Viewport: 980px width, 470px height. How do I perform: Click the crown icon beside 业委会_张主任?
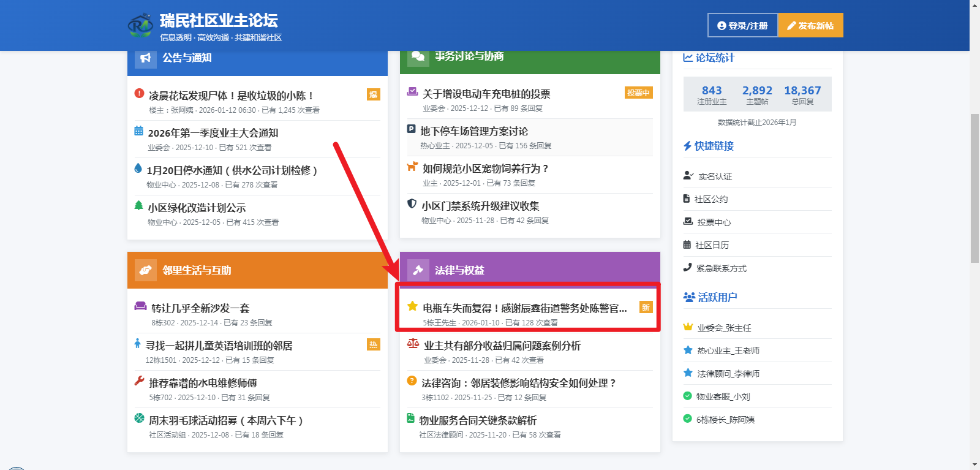point(688,327)
